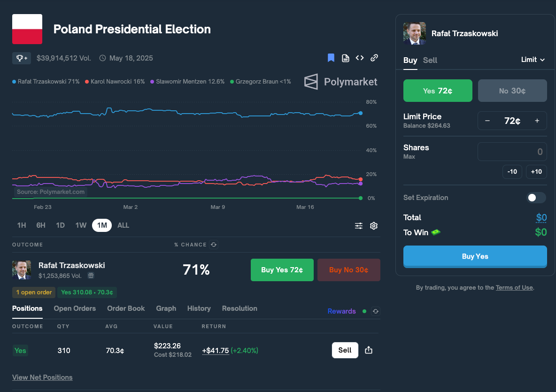
Task: Open the chart filter sliders icon
Action: [x=359, y=226]
